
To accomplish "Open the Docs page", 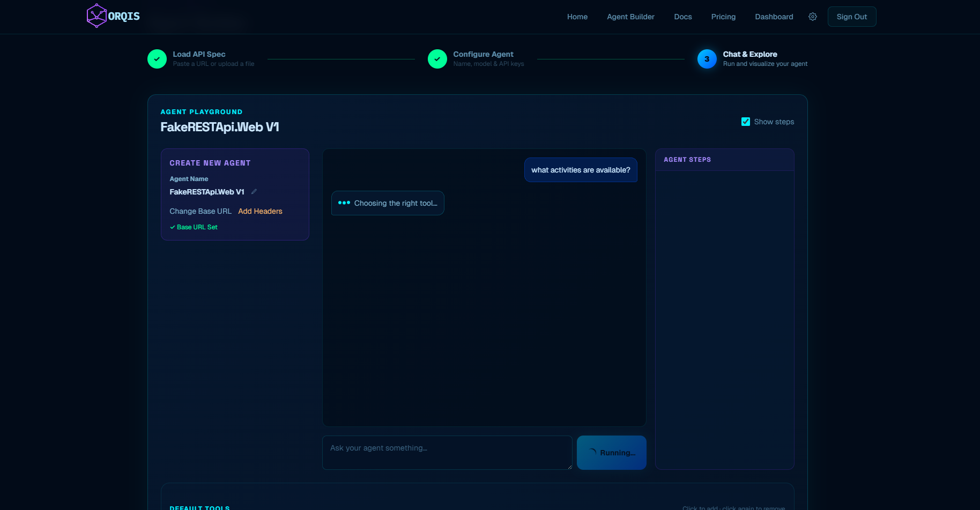I will [x=683, y=17].
